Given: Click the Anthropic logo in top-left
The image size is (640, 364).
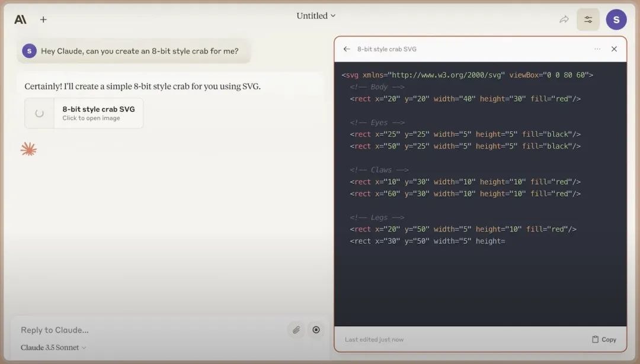Looking at the screenshot, I should click(x=20, y=20).
